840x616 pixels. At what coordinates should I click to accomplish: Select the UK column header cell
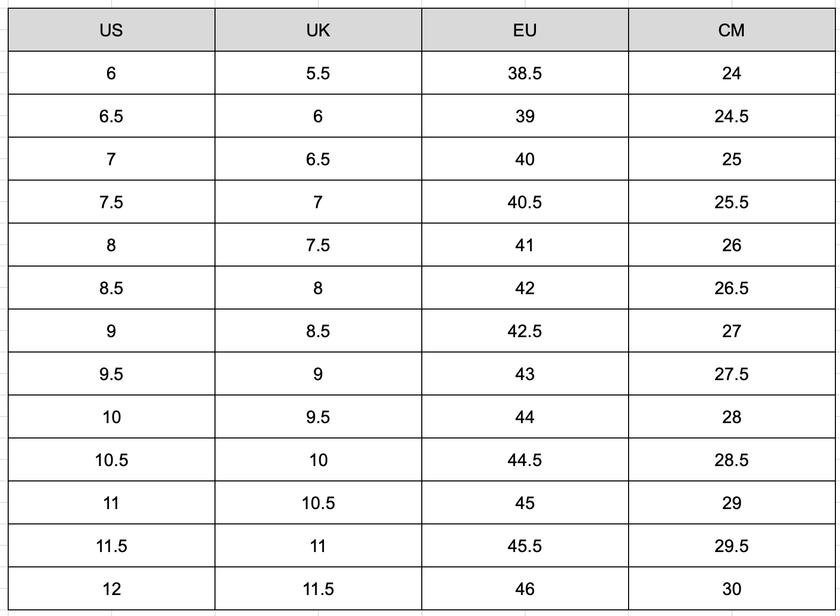(318, 30)
